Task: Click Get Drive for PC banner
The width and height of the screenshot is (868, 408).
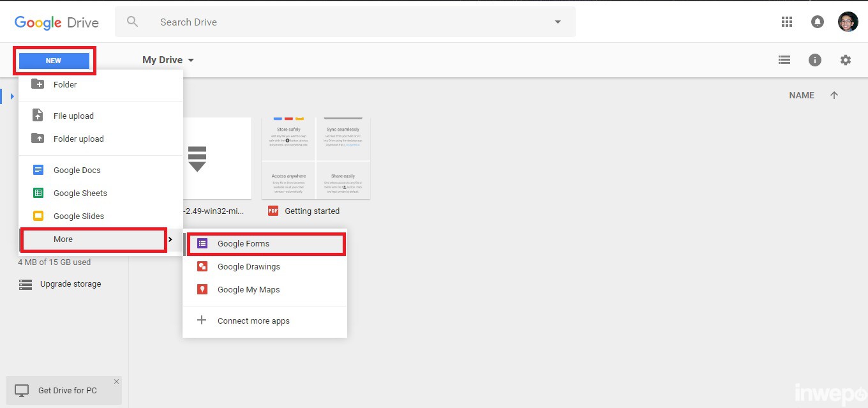Action: (x=63, y=390)
